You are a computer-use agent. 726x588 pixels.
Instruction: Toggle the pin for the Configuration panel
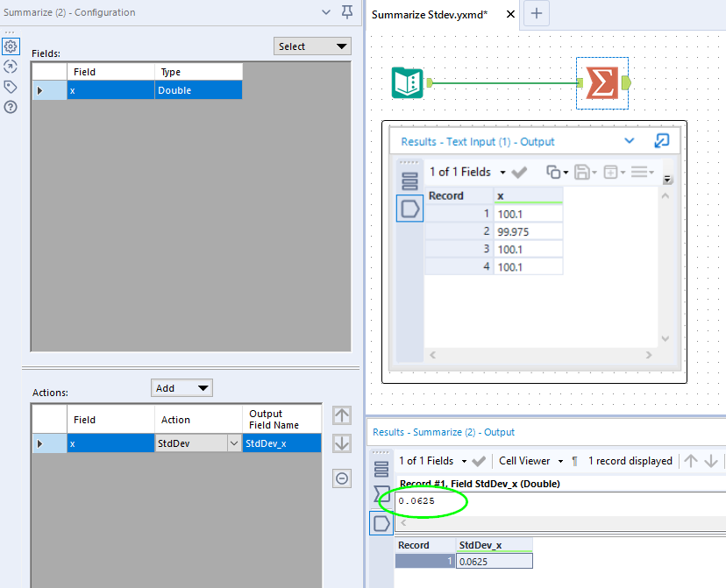tap(345, 12)
